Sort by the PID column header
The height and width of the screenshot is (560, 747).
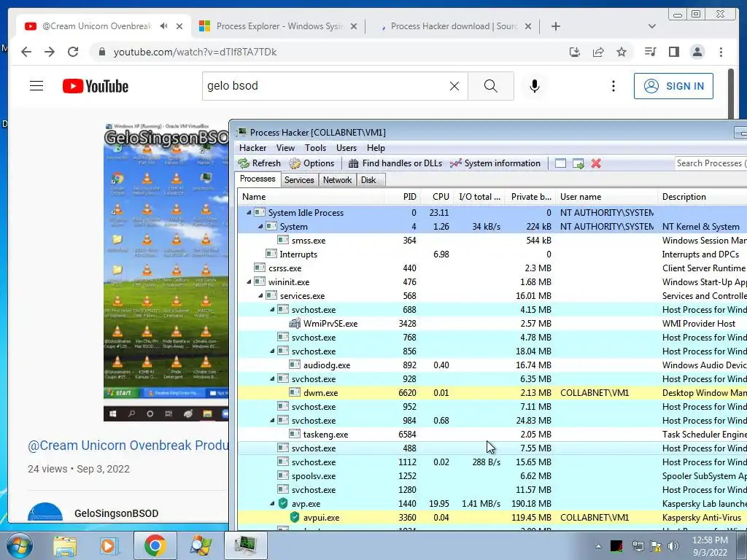pos(403,197)
